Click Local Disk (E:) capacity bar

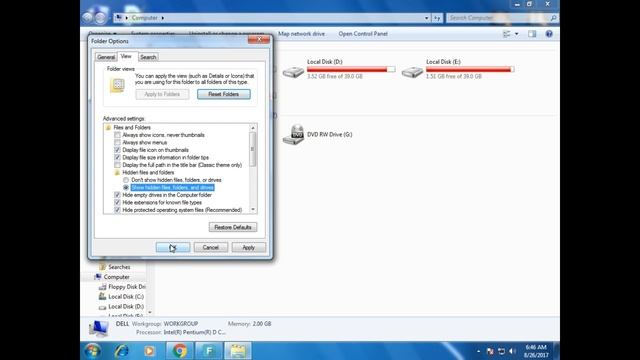pyautogui.click(x=470, y=69)
